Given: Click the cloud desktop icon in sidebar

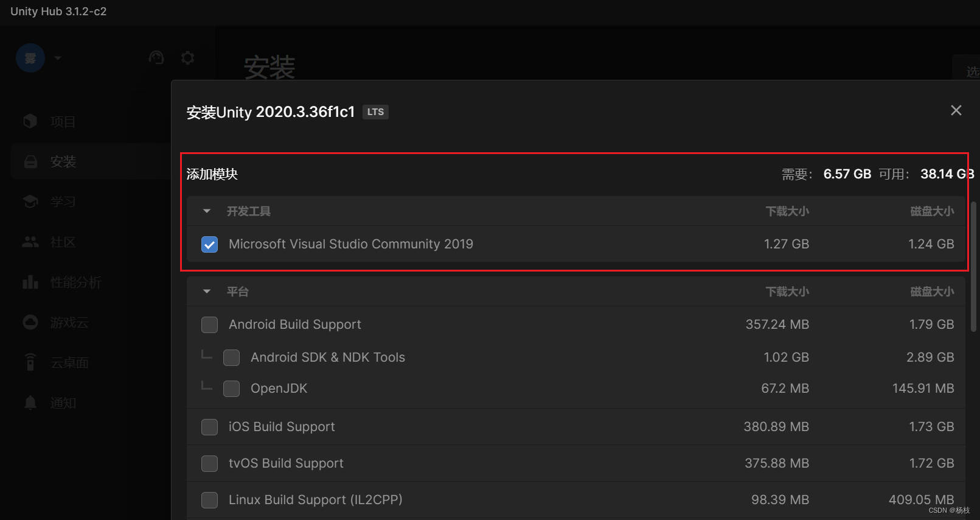Looking at the screenshot, I should point(30,362).
